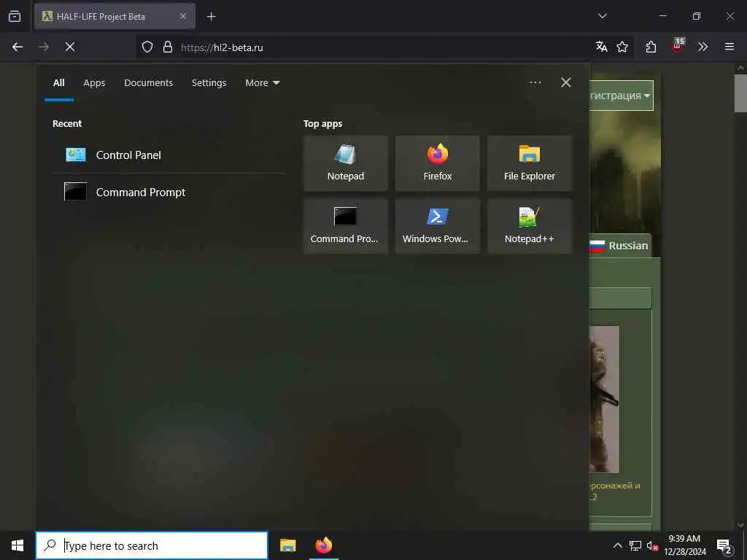Open Notepad from Top apps
The height and width of the screenshot is (560, 747).
pyautogui.click(x=345, y=163)
